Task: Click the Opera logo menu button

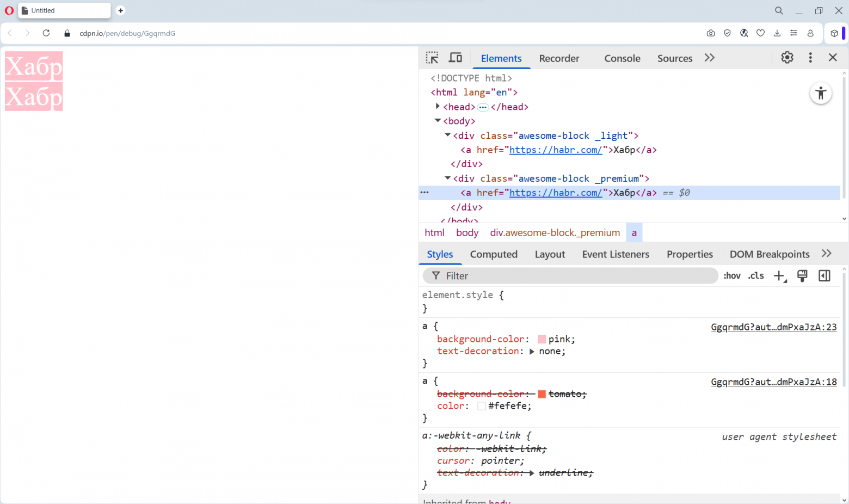Action: click(9, 10)
